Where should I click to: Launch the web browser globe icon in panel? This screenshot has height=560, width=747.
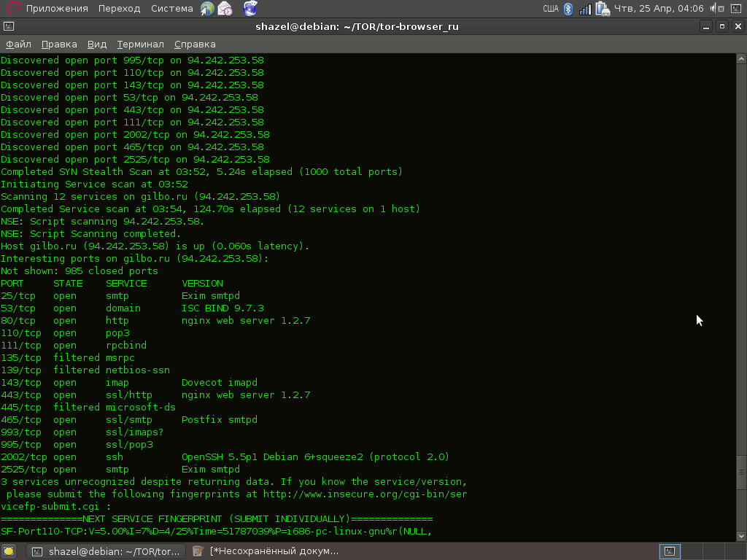[x=207, y=9]
